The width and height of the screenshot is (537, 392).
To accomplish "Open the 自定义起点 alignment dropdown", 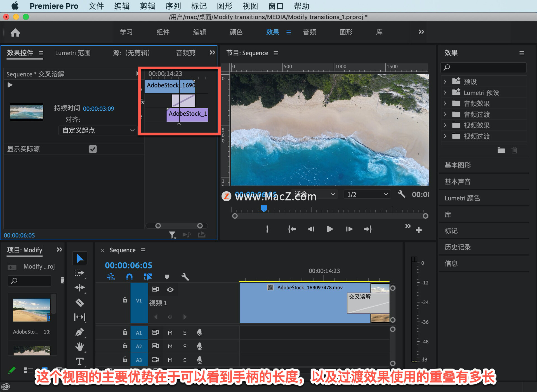I will point(98,130).
